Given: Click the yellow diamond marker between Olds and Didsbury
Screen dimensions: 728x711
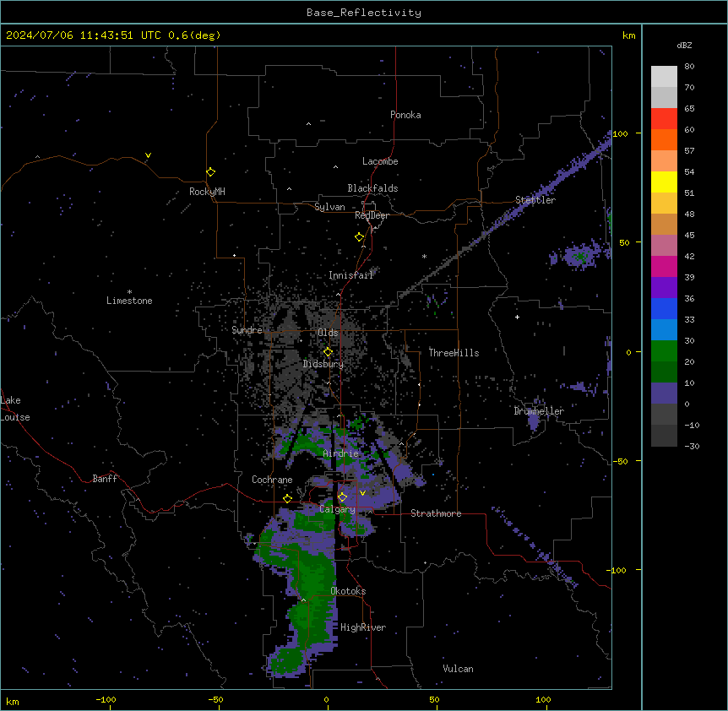Looking at the screenshot, I should (x=328, y=352).
